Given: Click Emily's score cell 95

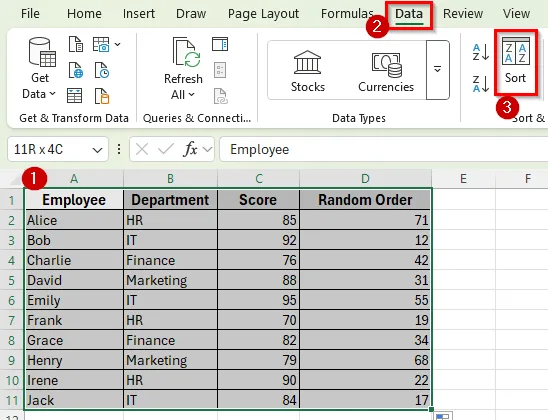Looking at the screenshot, I should pos(258,300).
